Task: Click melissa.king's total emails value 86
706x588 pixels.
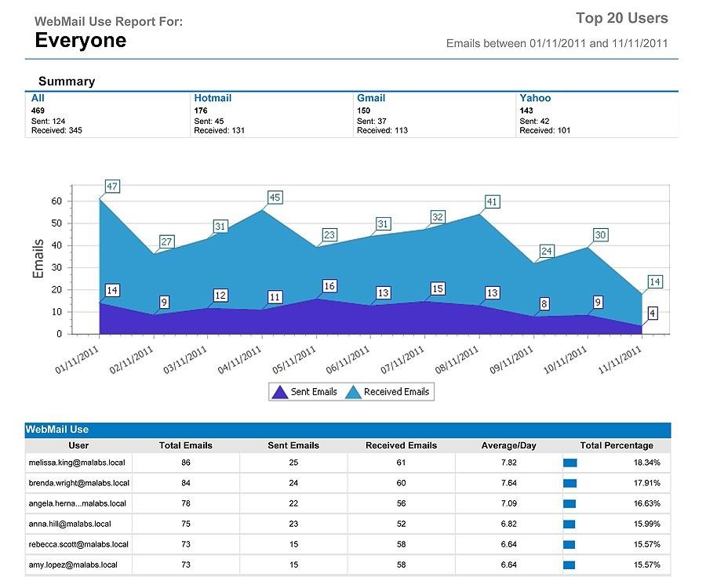Action: point(185,463)
